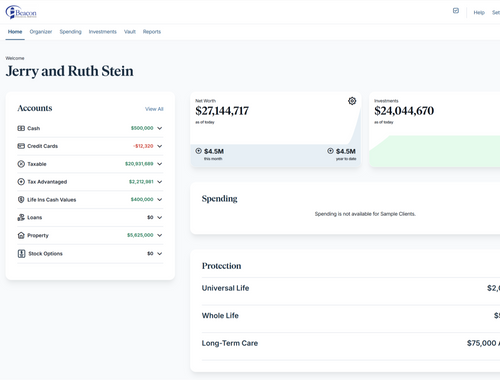Image resolution: width=500 pixels, height=380 pixels.
Task: Click the Jerry and Ruth Stein heading
Action: coord(70,71)
